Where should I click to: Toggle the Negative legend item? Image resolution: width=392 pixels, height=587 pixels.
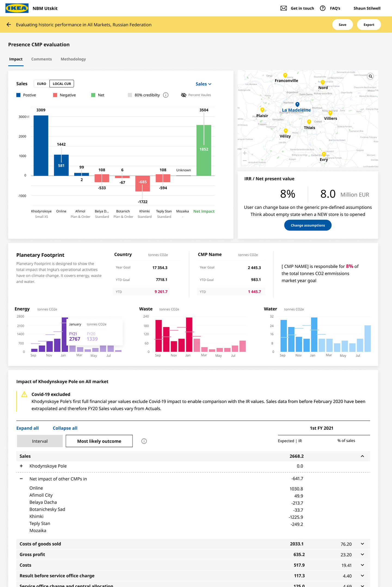coord(65,95)
